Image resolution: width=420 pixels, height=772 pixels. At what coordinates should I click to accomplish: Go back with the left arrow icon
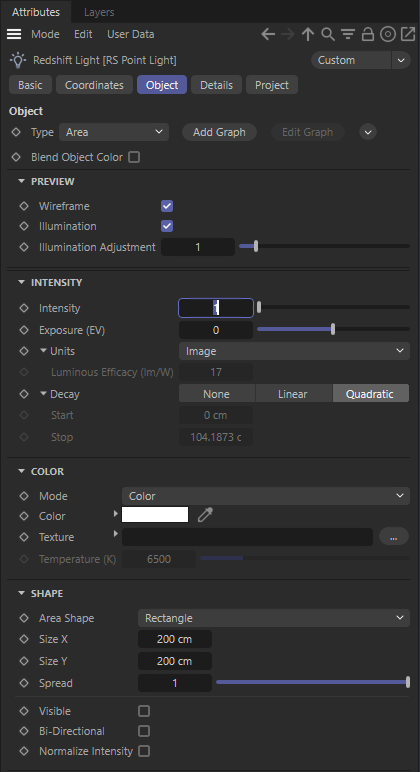tap(268, 34)
